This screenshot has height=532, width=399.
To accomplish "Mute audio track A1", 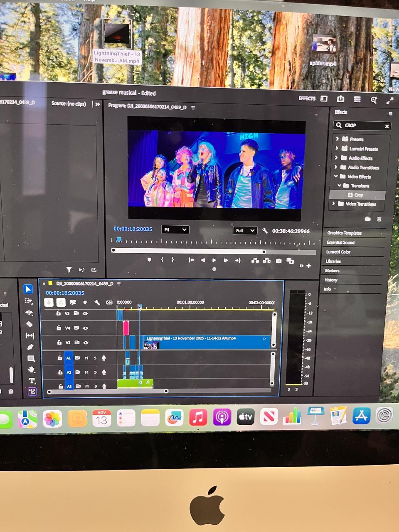I will tap(86, 358).
